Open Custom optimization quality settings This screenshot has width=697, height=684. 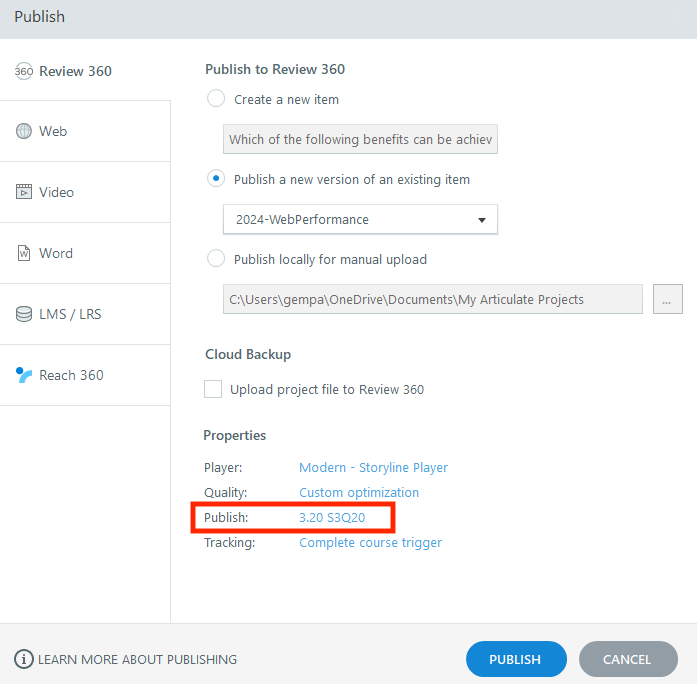click(359, 492)
